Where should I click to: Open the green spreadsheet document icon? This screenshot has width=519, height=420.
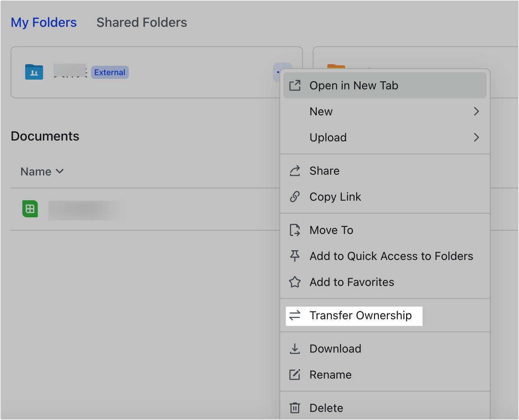[30, 209]
